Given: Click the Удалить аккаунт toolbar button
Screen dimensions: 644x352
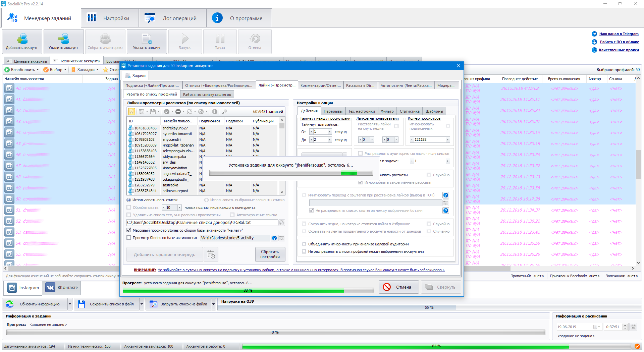Looking at the screenshot, I should click(x=63, y=42).
